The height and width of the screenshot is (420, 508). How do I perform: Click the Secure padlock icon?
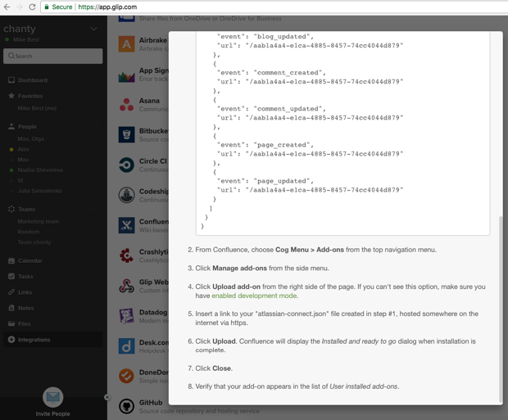click(x=47, y=7)
